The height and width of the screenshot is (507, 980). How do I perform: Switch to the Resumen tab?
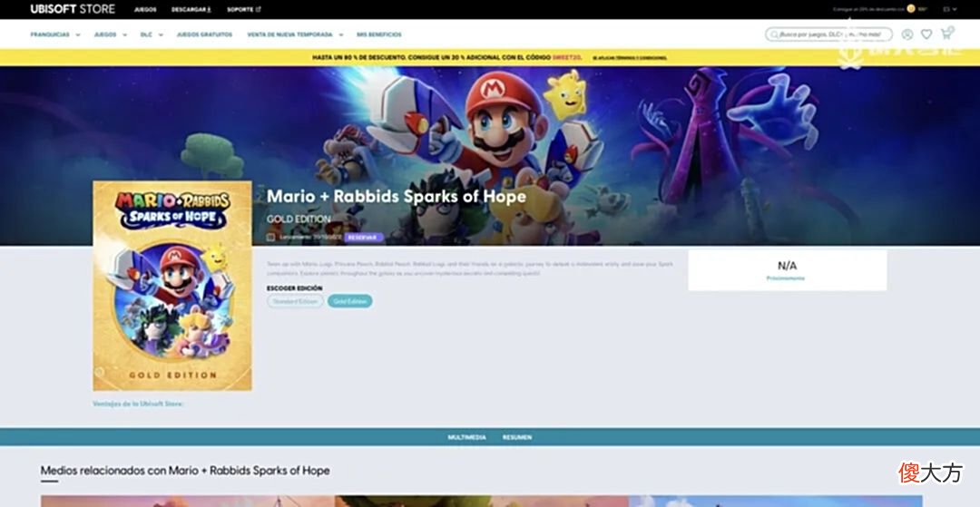point(517,437)
